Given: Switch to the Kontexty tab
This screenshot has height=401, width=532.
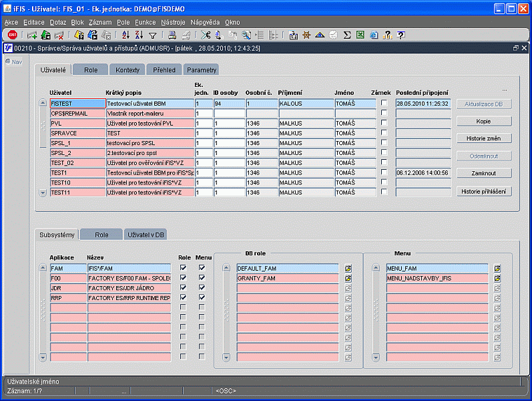Looking at the screenshot, I should click(x=127, y=70).
